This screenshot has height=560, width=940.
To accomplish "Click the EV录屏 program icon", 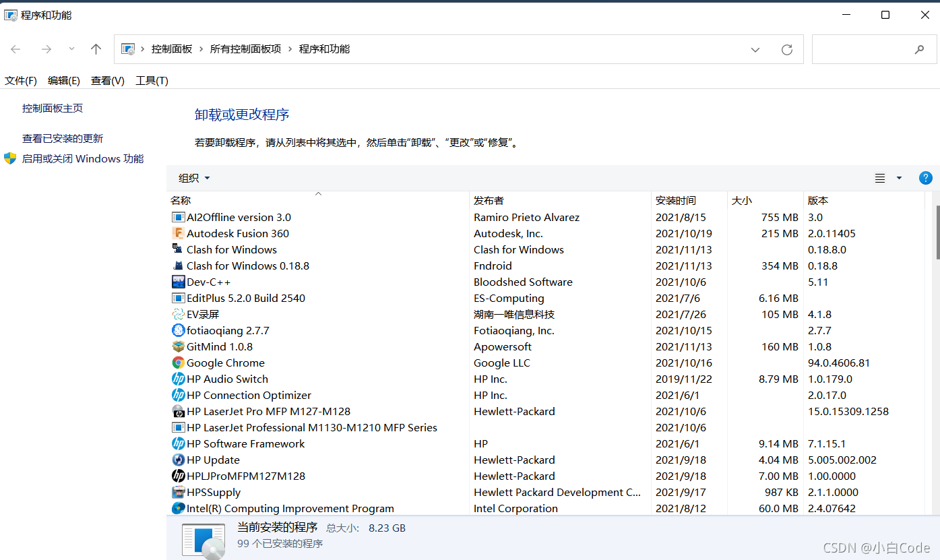I will [x=178, y=314].
